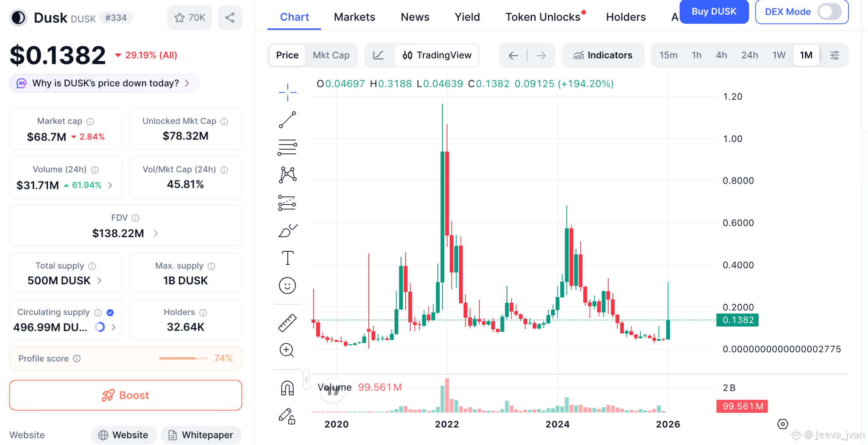Ask why DUSK's price is down today

click(104, 83)
